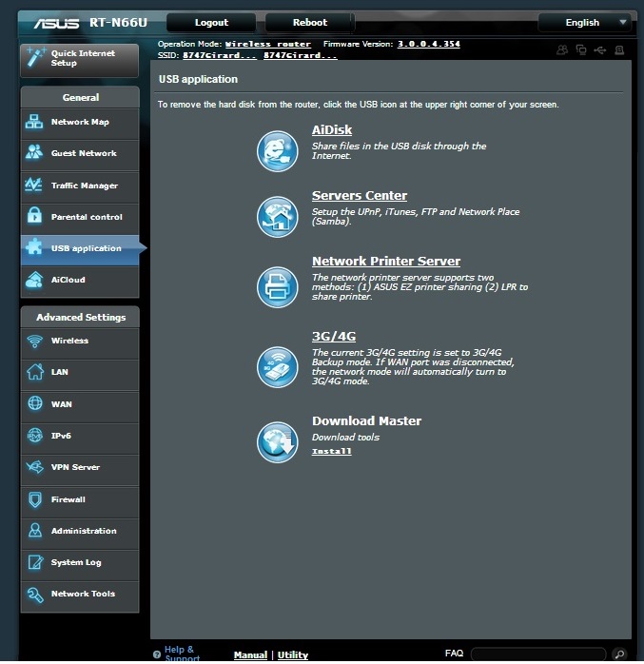Click the AiCloud cloud icon

pyautogui.click(x=34, y=280)
